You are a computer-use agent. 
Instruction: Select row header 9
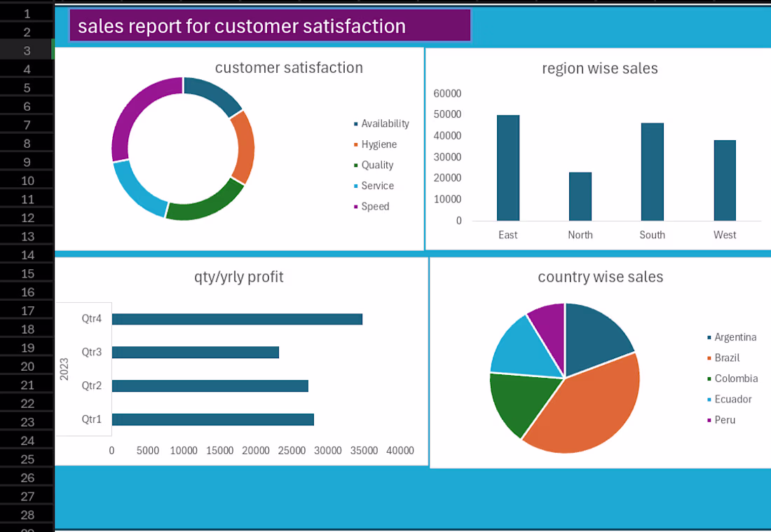click(x=27, y=162)
